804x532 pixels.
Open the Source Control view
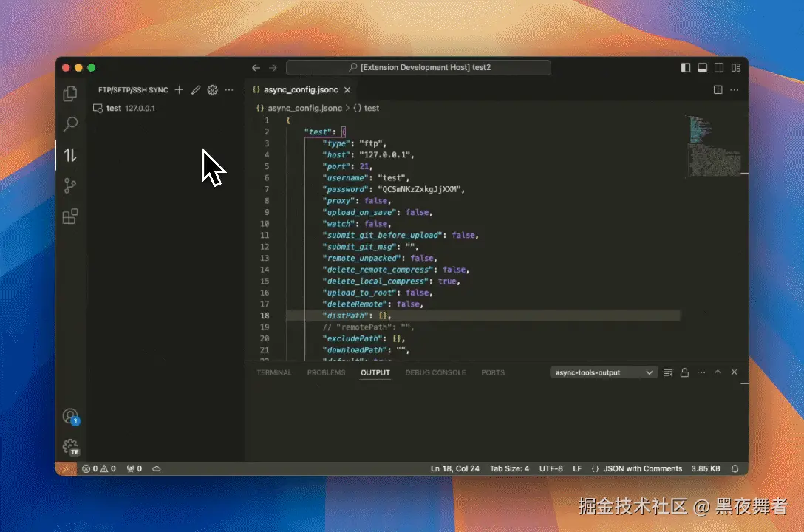pyautogui.click(x=70, y=185)
